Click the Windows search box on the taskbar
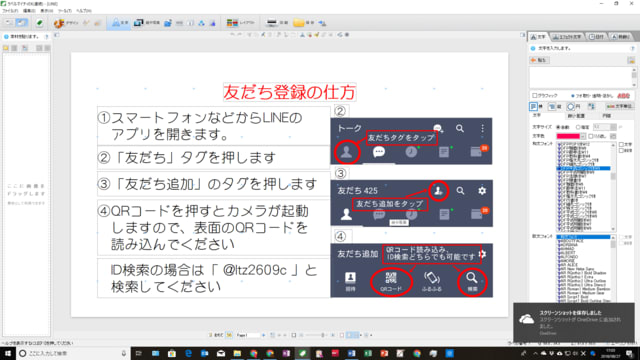The height and width of the screenshot is (360, 640). click(74, 353)
